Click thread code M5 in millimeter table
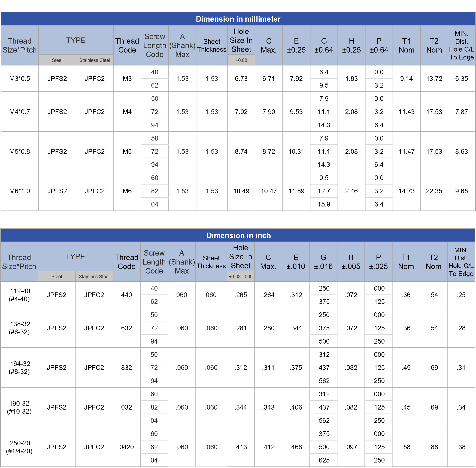The width and height of the screenshot is (476, 468). [127, 151]
